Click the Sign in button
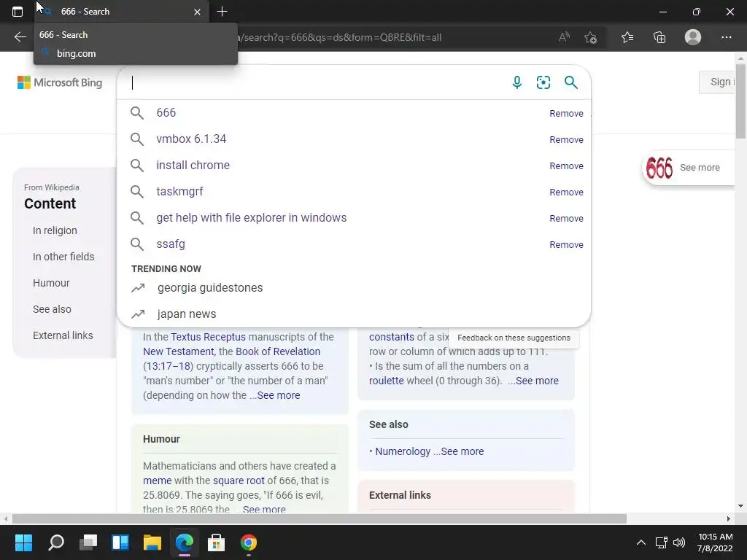The height and width of the screenshot is (560, 747). (718, 82)
